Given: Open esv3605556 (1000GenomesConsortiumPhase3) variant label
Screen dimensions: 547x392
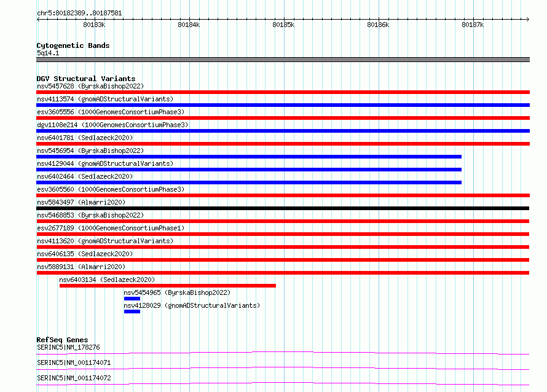Looking at the screenshot, I should click(x=111, y=112).
